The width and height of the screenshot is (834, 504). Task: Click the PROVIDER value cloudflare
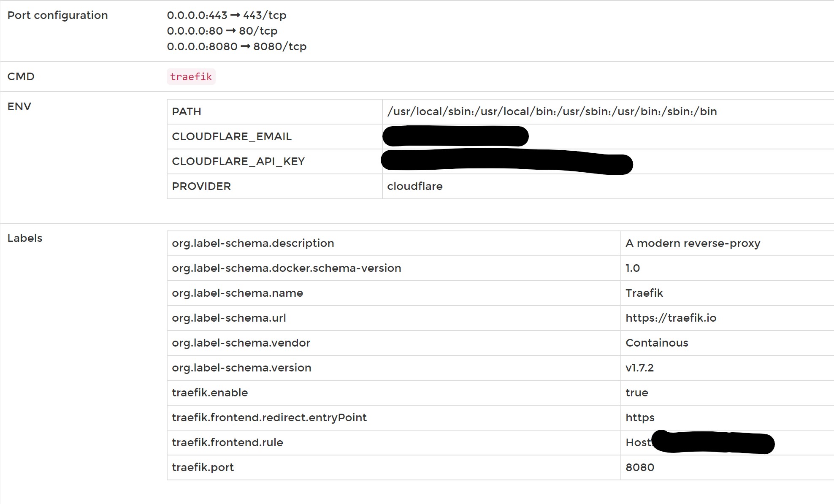pyautogui.click(x=414, y=186)
